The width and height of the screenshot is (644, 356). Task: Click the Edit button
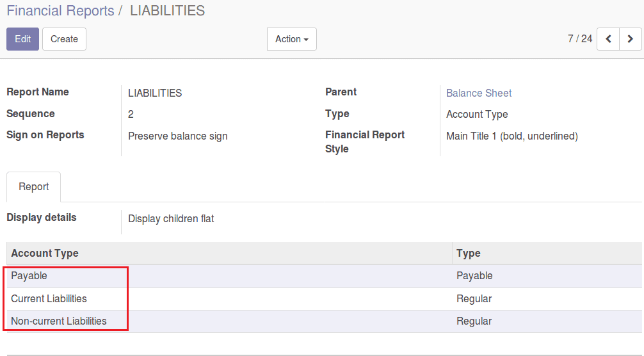(22, 39)
